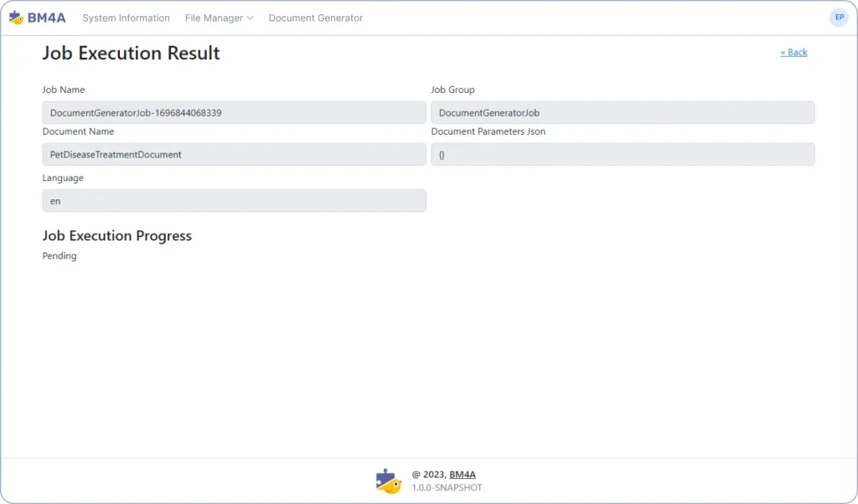Click the 1.0.0-SNAPSHOT version text
This screenshot has height=504, width=858.
click(447, 487)
